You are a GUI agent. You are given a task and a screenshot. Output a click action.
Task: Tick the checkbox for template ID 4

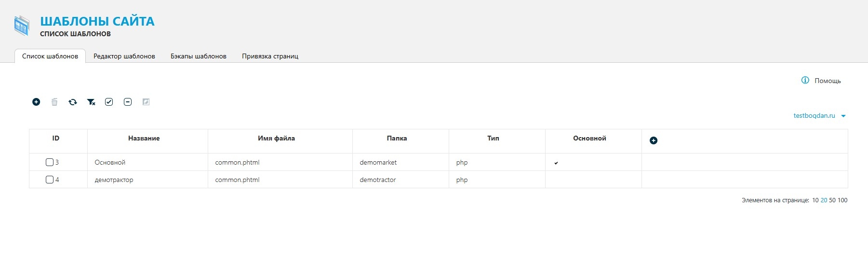pyautogui.click(x=50, y=180)
